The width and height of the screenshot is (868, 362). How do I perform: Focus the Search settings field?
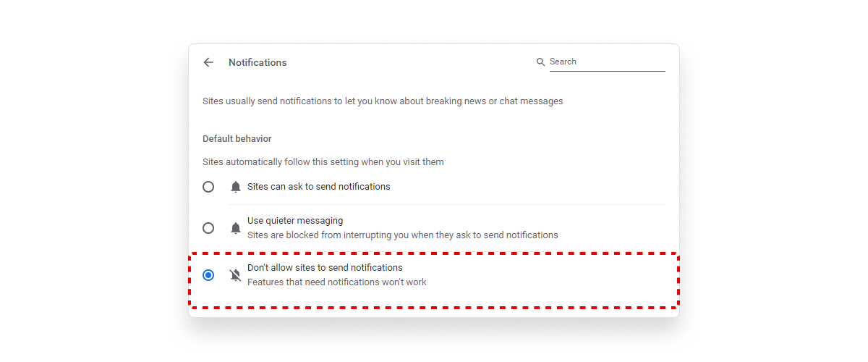607,62
